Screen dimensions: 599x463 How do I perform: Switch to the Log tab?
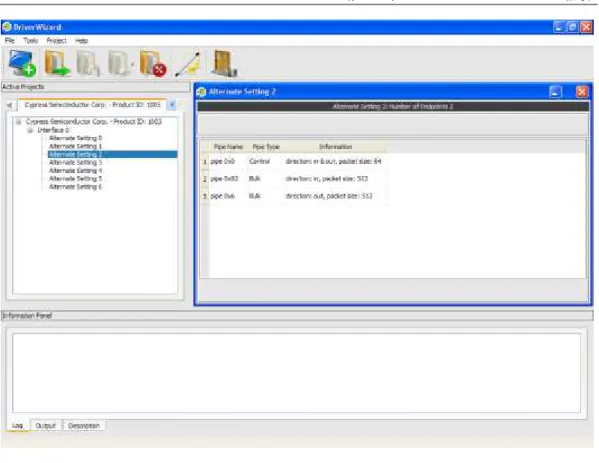point(17,426)
